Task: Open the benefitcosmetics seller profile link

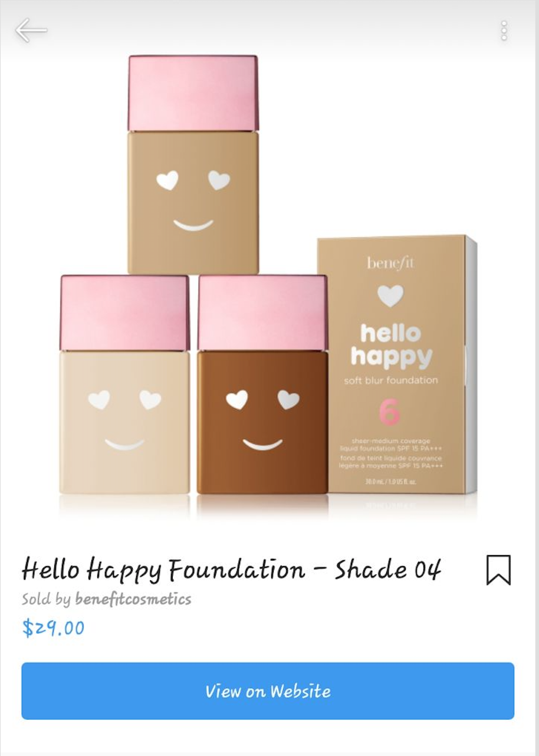Action: click(x=133, y=599)
